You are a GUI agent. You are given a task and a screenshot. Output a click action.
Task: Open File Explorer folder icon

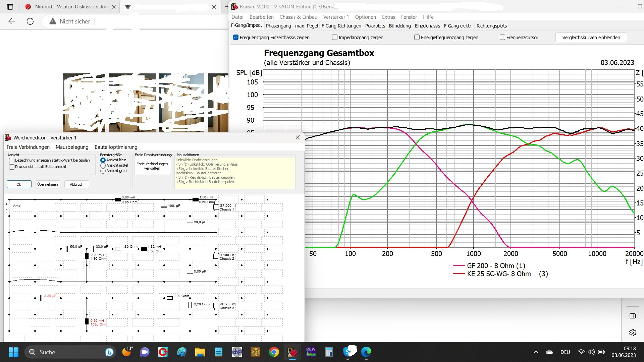click(200, 352)
